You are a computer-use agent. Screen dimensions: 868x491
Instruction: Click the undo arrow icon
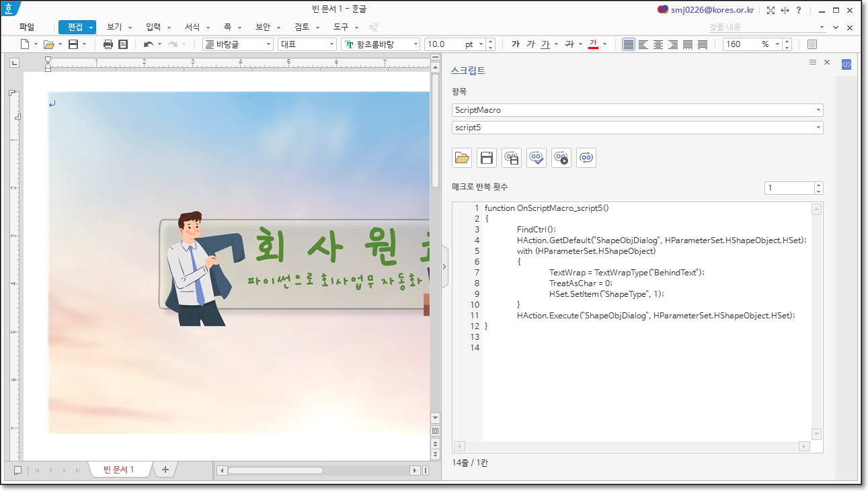point(149,44)
